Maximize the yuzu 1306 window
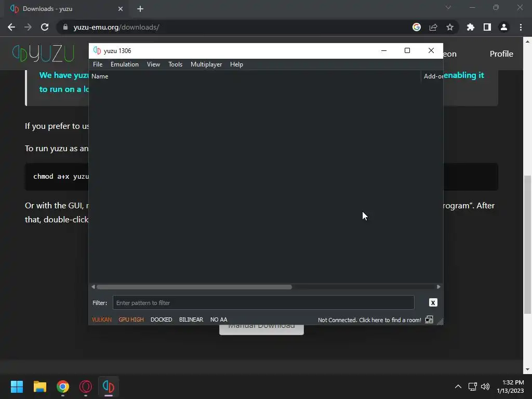The image size is (532, 399). pyautogui.click(x=407, y=50)
